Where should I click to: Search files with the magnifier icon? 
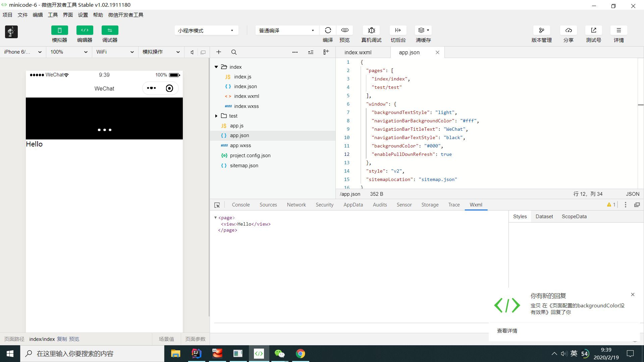click(234, 52)
